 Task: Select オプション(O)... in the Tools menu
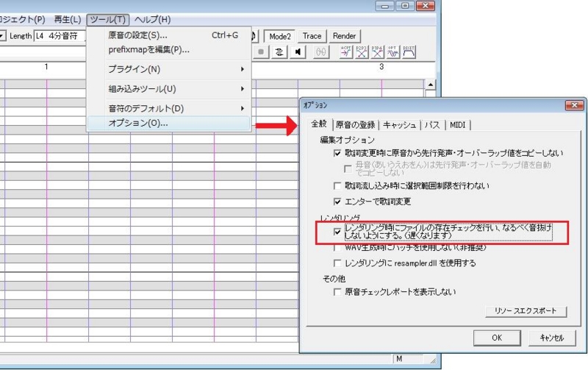(168, 123)
